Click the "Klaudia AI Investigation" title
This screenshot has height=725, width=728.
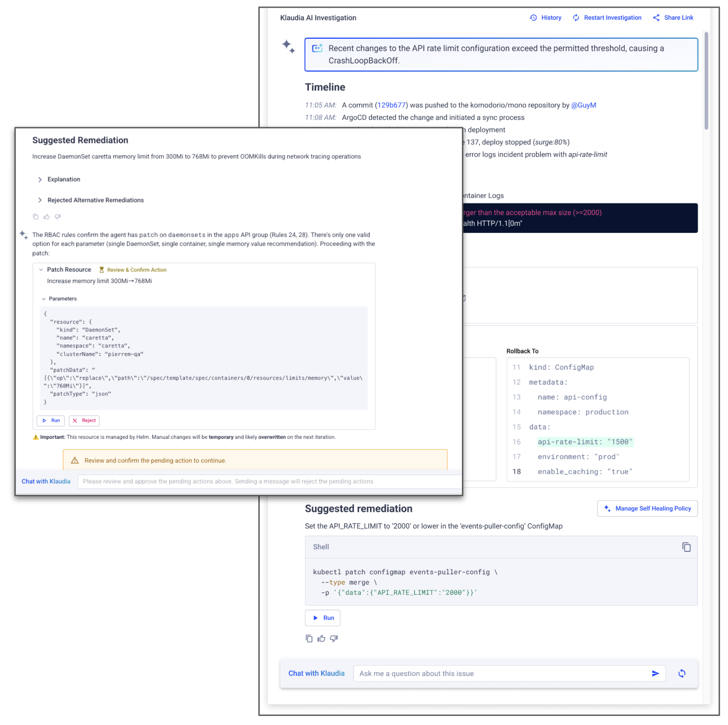click(318, 18)
